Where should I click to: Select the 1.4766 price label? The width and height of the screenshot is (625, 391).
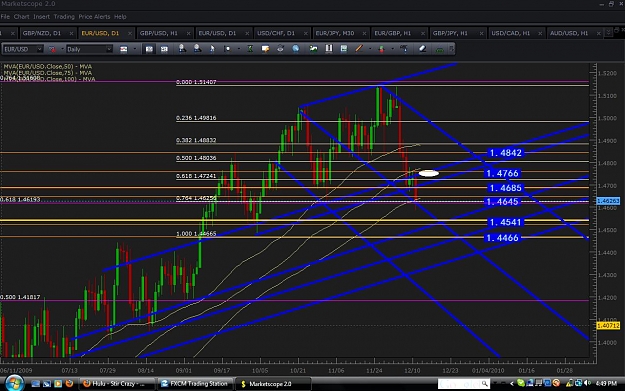[503, 173]
